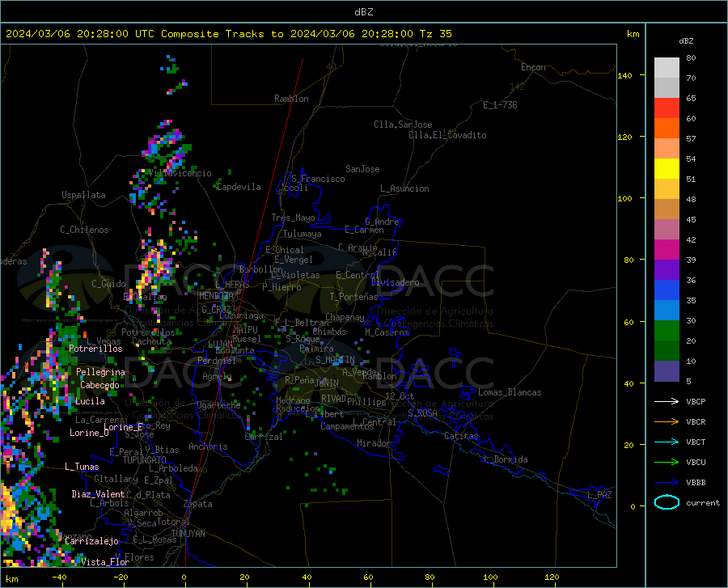Image resolution: width=728 pixels, height=588 pixels.
Task: Click the Clla.SanJose map label
Action: 403,125
